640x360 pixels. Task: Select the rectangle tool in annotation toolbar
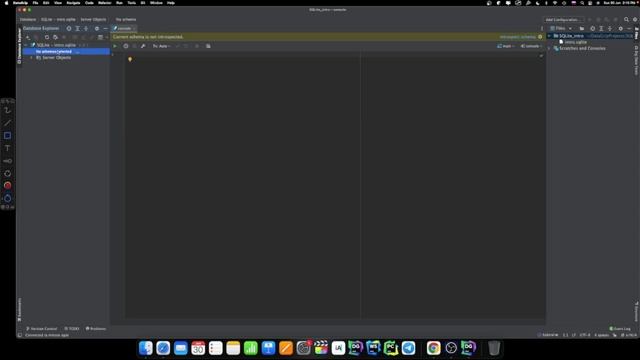coord(7,136)
